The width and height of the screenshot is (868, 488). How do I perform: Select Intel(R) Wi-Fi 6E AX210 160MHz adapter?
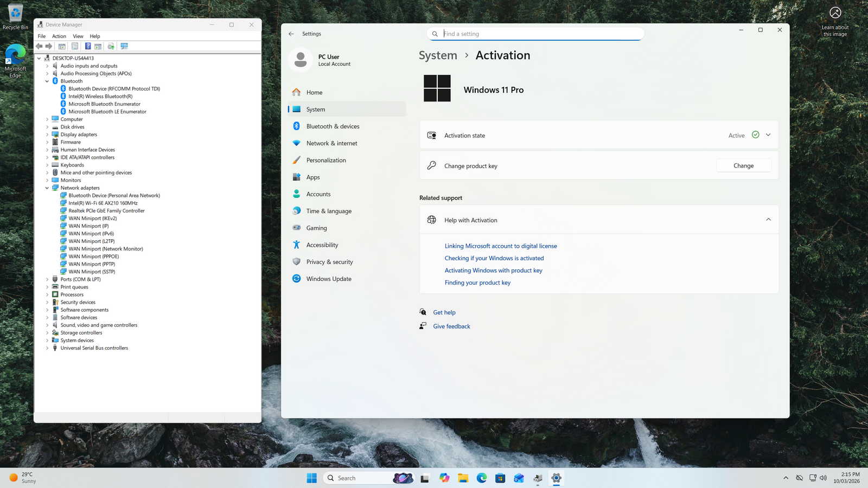click(103, 203)
